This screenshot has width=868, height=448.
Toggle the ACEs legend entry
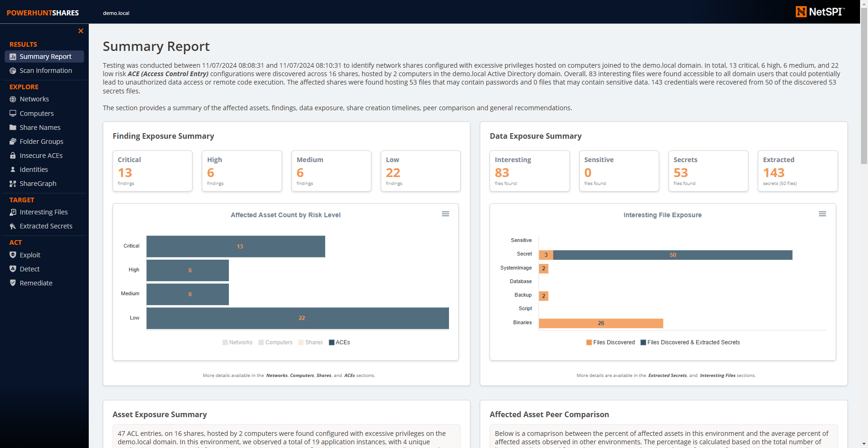(340, 342)
